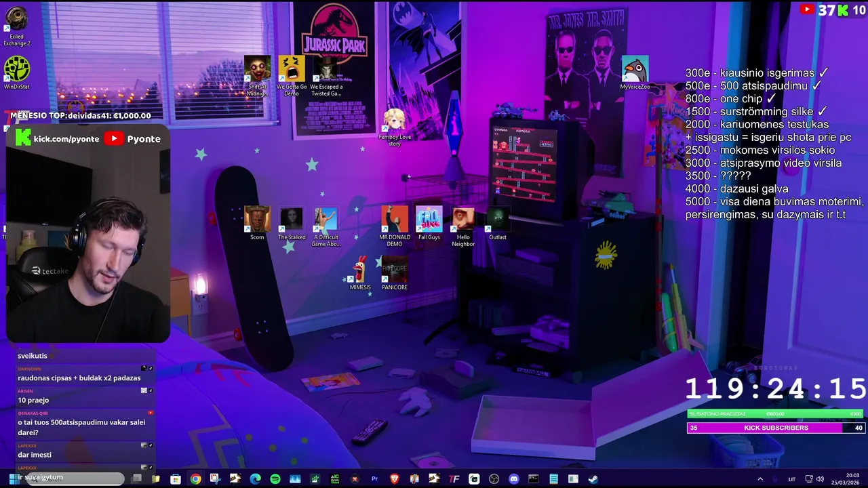Open the Shift At Midnight desktop icon

257,76
